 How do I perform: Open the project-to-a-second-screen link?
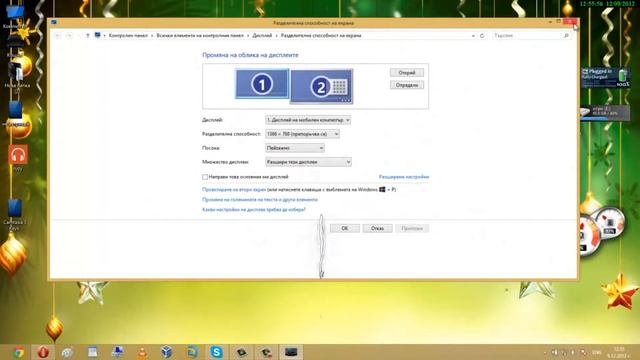[x=234, y=189]
